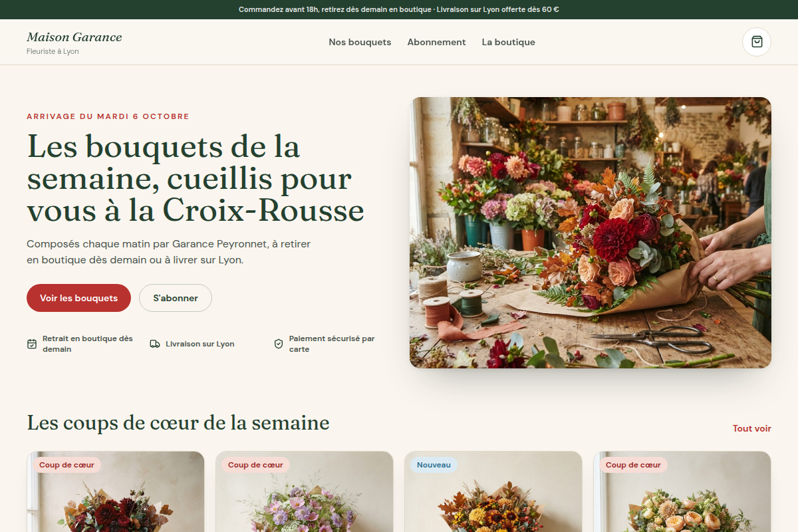The width and height of the screenshot is (798, 532).
Task: Click the Paiement sécurisé par carte text
Action: tap(332, 344)
